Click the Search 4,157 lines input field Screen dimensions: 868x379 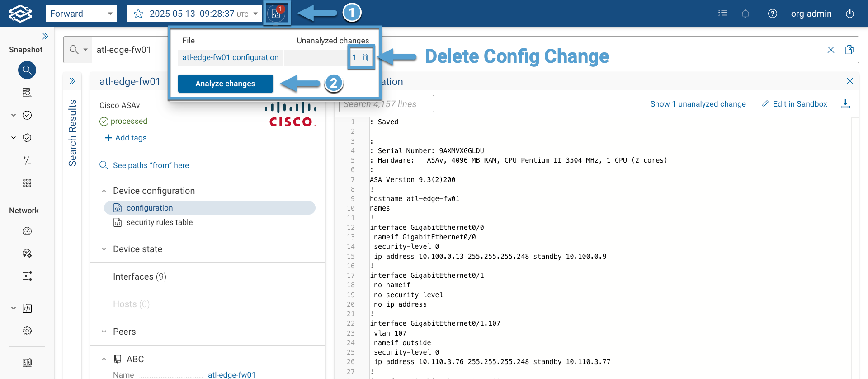(386, 104)
